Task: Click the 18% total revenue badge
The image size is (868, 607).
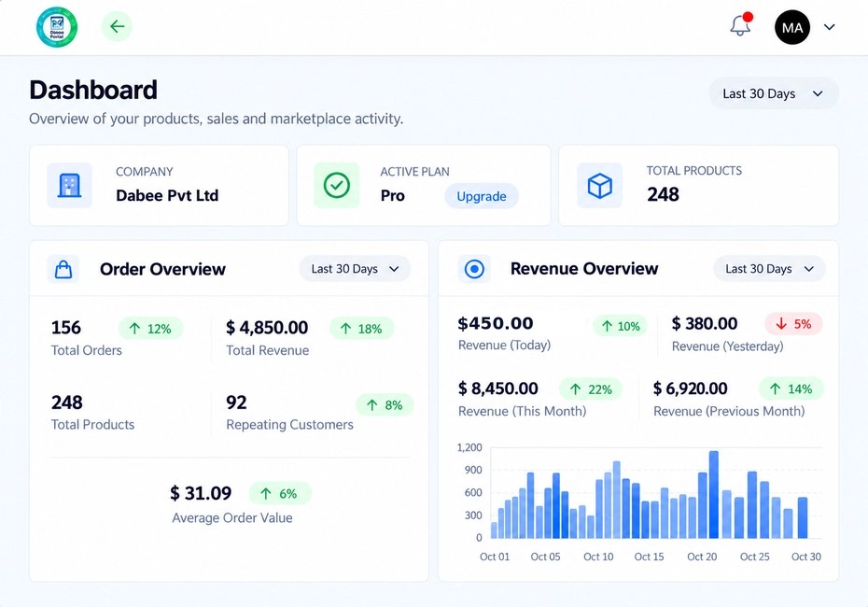Action: tap(361, 329)
